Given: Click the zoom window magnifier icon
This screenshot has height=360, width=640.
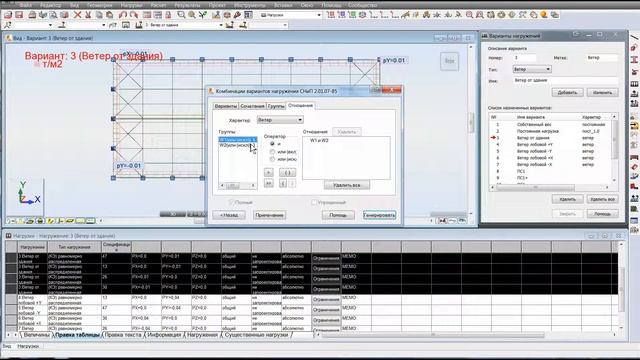Looking at the screenshot, I should [x=181, y=15].
